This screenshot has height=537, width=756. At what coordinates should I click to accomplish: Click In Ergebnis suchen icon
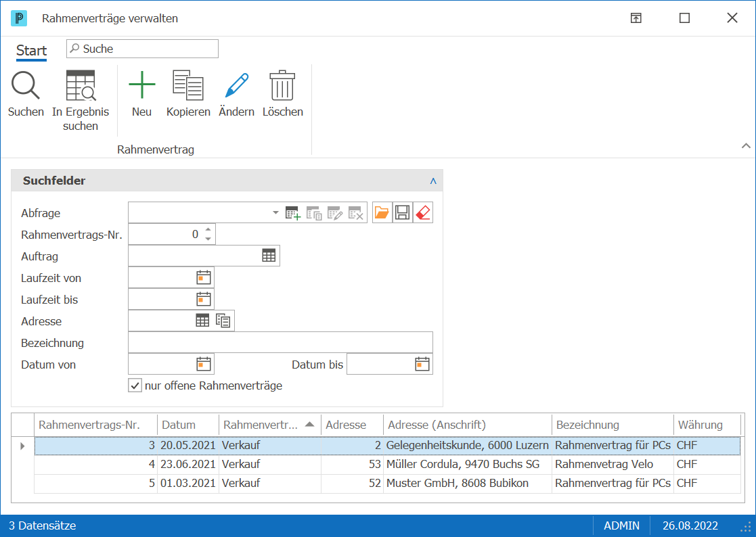tap(81, 86)
